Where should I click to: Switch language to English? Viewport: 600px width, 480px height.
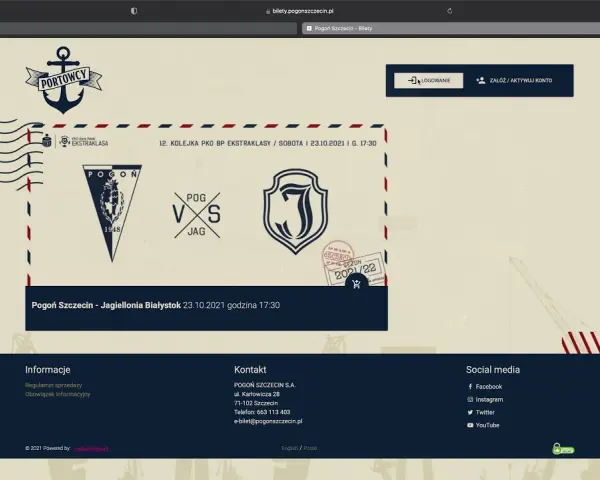pyautogui.click(x=290, y=448)
